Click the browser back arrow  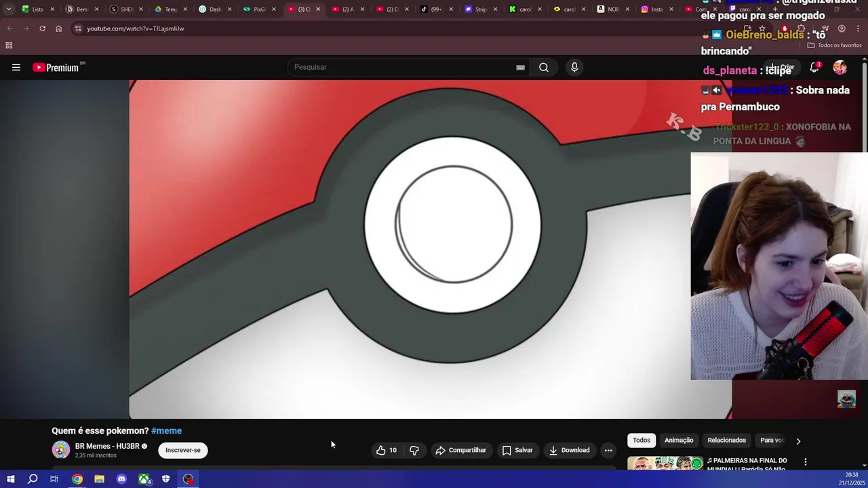9,28
